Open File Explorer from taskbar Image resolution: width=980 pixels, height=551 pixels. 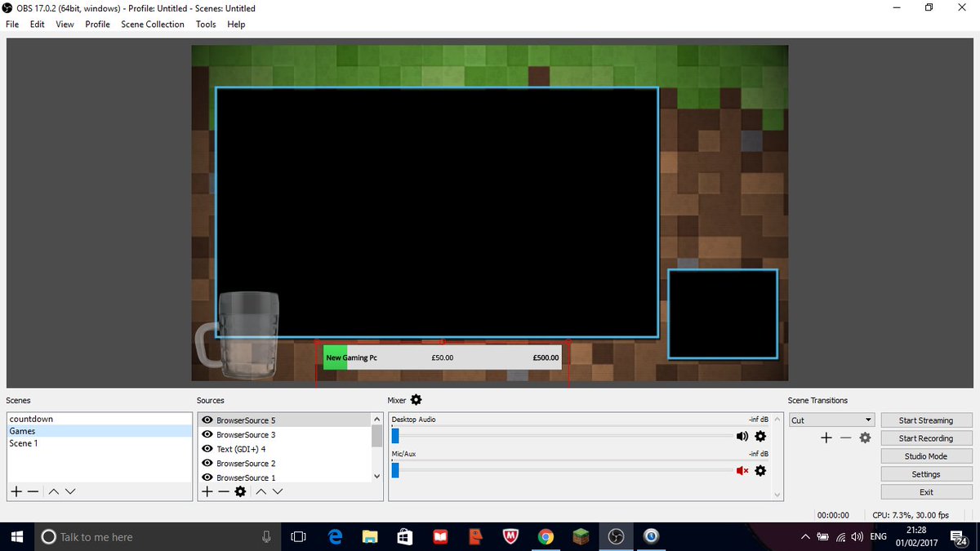click(x=370, y=536)
